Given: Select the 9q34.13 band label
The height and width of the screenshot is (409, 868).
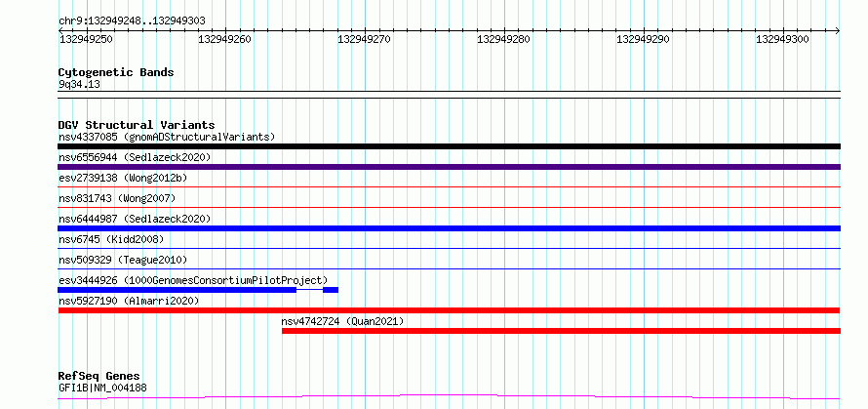Looking at the screenshot, I should [79, 85].
